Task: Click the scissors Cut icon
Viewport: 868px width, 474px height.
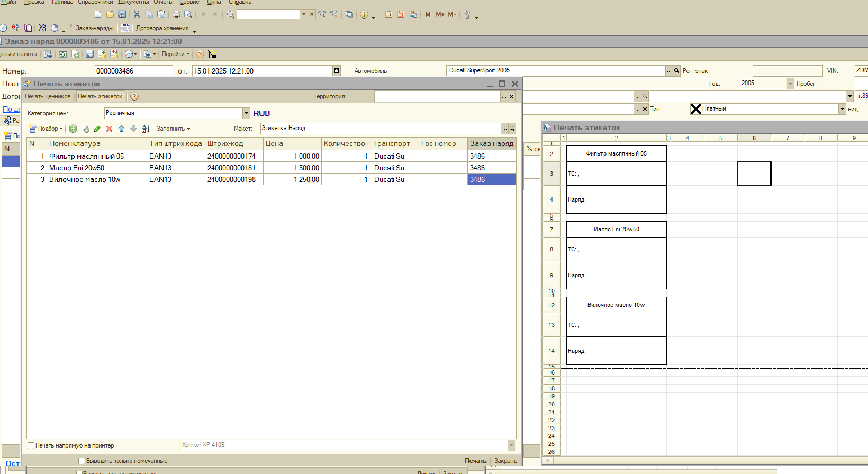Action: (x=137, y=14)
